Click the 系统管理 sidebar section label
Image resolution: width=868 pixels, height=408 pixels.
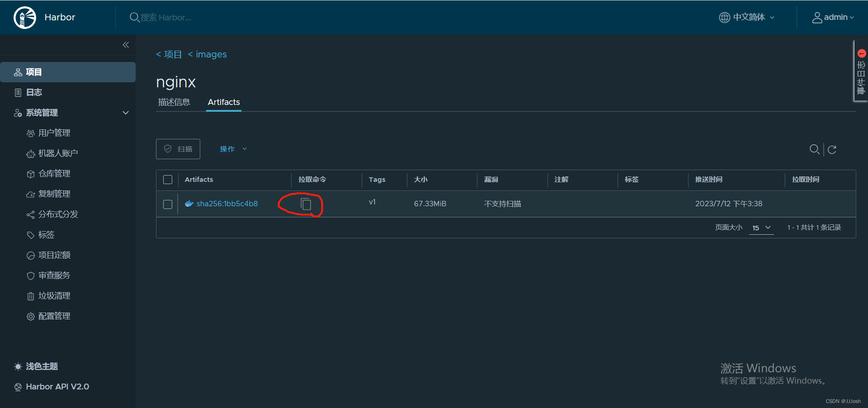[x=42, y=113]
